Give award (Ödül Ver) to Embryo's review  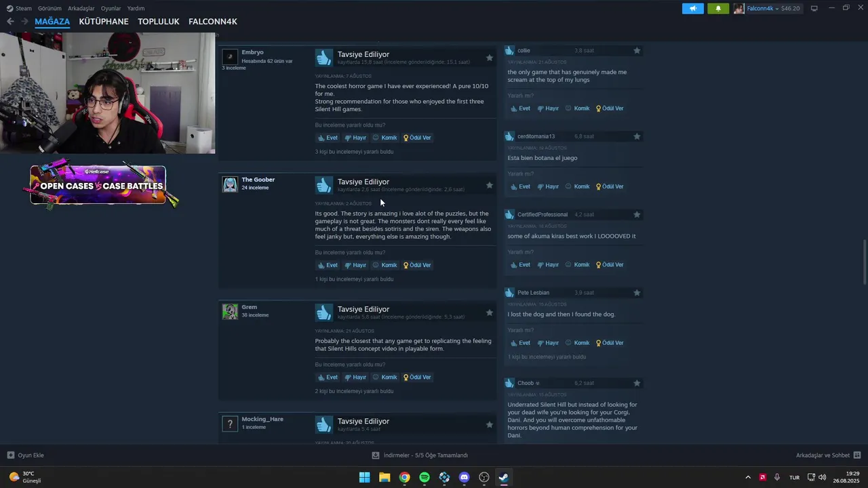(x=417, y=138)
